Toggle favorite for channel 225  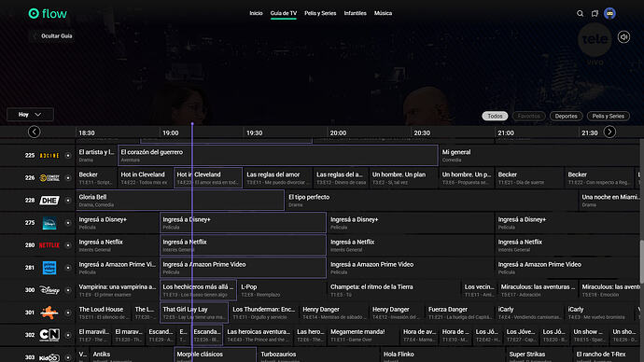68,156
